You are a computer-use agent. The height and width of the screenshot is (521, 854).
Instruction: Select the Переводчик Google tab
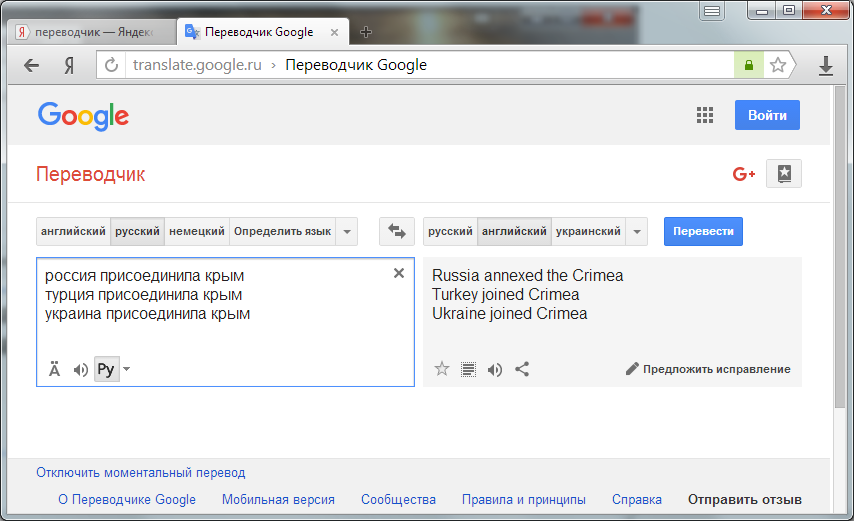point(263,32)
